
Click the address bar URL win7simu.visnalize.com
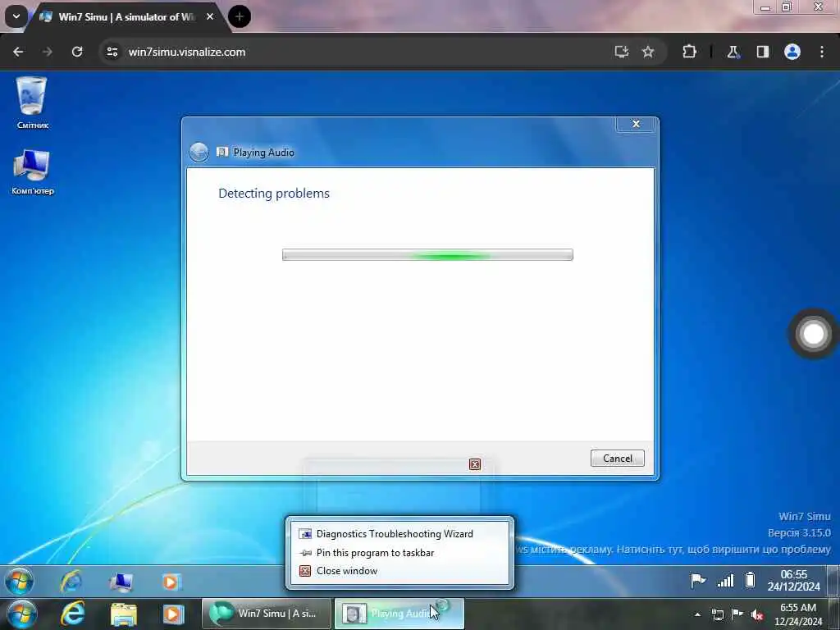(x=187, y=52)
